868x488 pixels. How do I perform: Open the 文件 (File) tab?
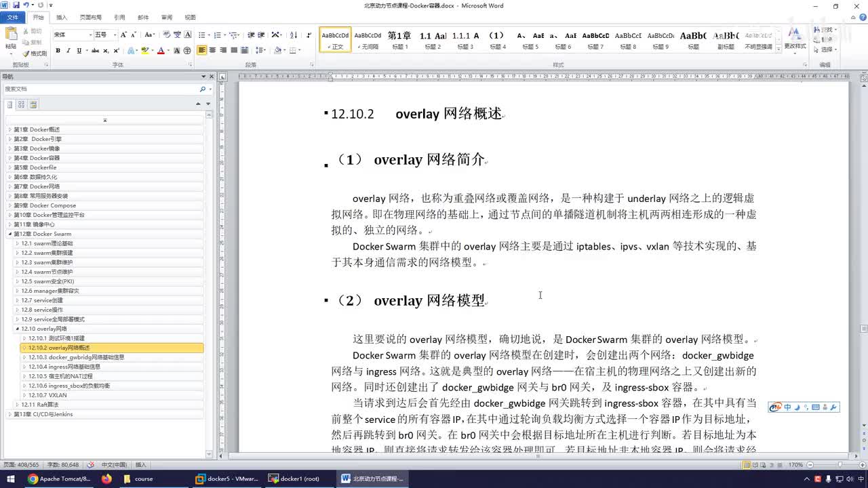[x=13, y=17]
